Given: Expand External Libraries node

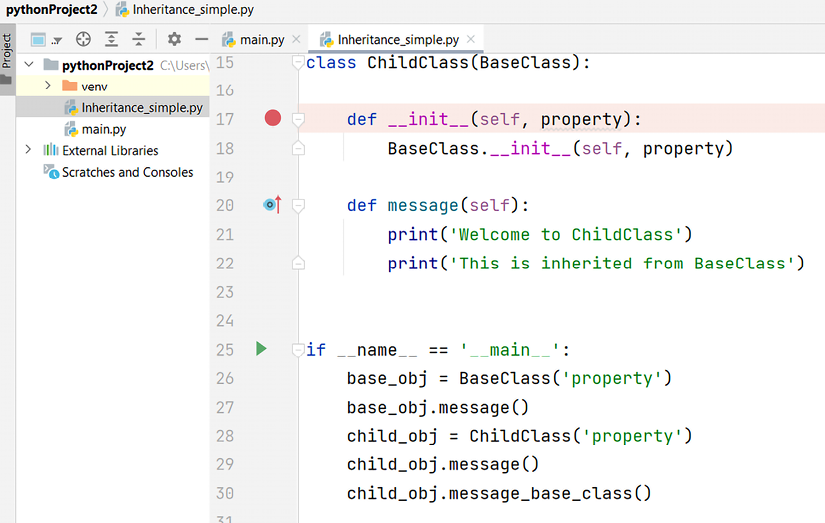Looking at the screenshot, I should pos(28,150).
